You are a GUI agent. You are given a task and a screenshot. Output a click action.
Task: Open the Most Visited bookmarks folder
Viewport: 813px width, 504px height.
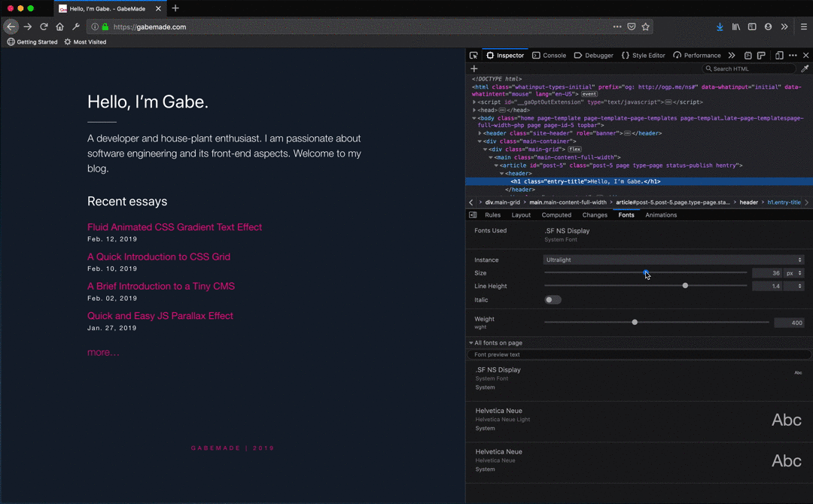85,42
